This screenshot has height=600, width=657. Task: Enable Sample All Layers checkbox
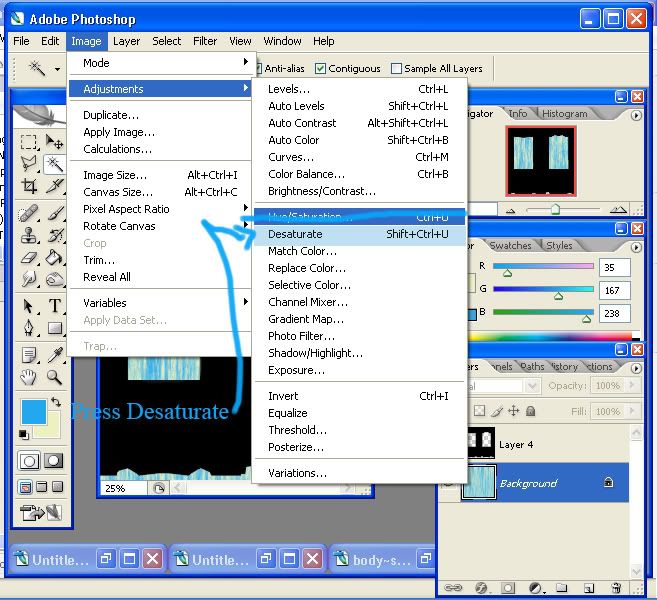coord(396,68)
